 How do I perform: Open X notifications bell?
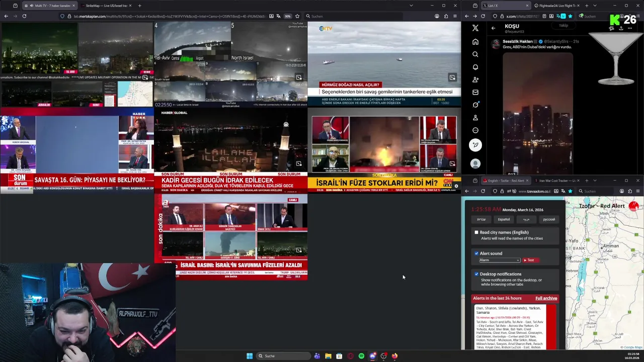[475, 67]
